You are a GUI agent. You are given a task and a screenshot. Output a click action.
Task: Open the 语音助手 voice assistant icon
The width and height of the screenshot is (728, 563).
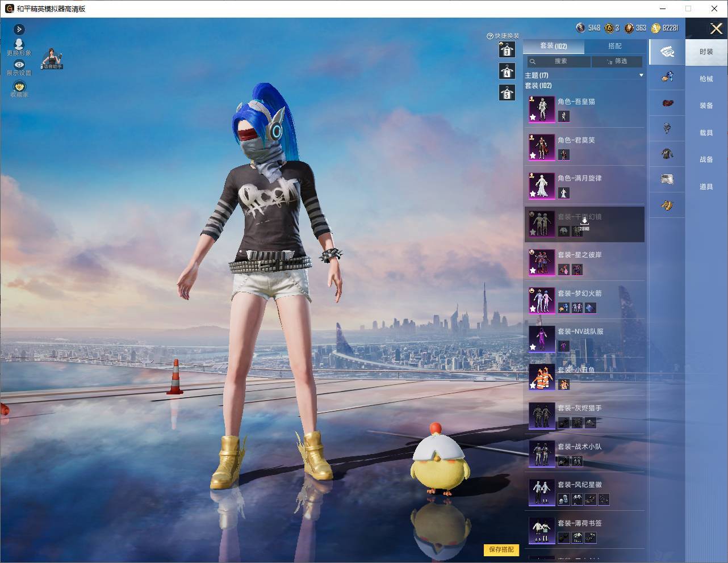(x=52, y=58)
